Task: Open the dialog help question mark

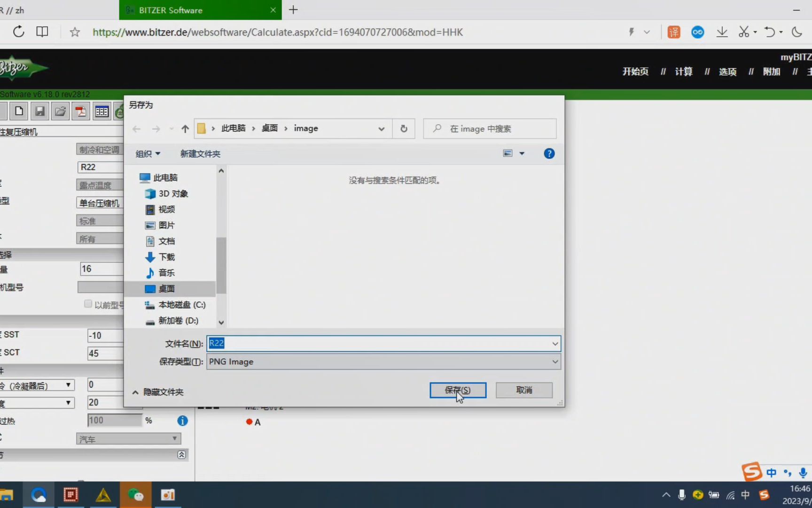Action: [x=549, y=154]
